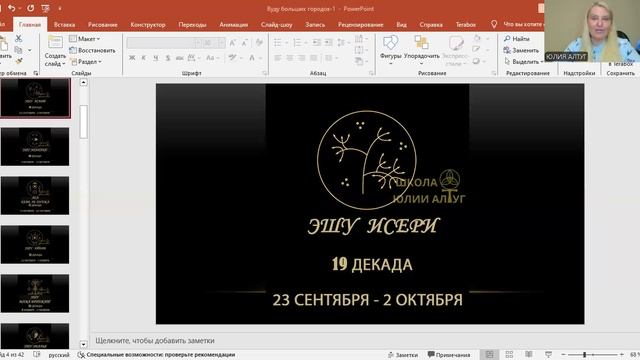The width and height of the screenshot is (640, 360).
Task: Click the Redo/Repeat icon in title bar
Action: coord(31,8)
